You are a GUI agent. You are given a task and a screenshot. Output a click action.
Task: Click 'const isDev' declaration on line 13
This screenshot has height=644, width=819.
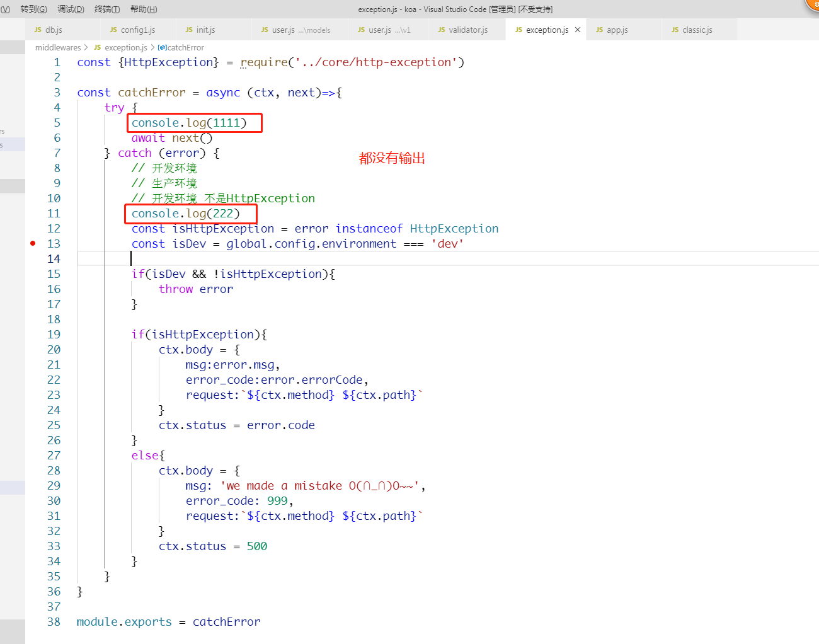pos(297,244)
